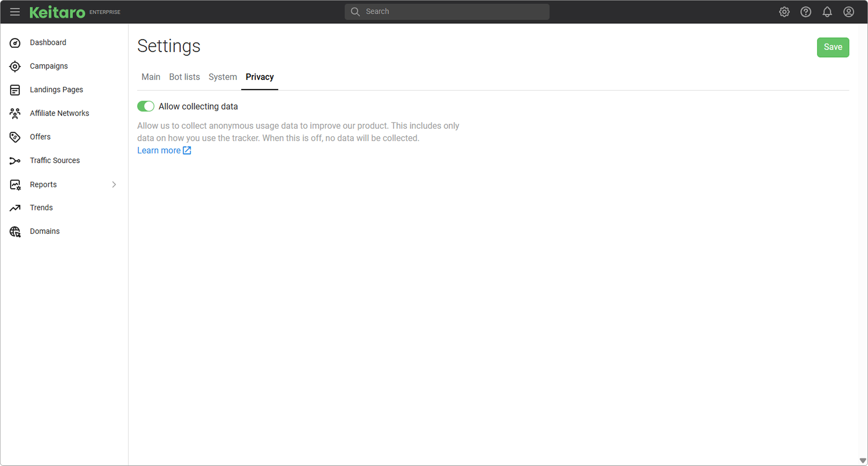The image size is (868, 466).
Task: Expand the Reports submenu chevron
Action: coord(114,185)
